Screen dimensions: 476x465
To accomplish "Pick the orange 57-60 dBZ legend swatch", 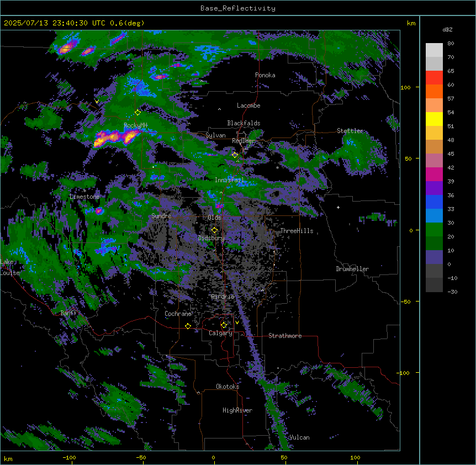I will pyautogui.click(x=434, y=91).
